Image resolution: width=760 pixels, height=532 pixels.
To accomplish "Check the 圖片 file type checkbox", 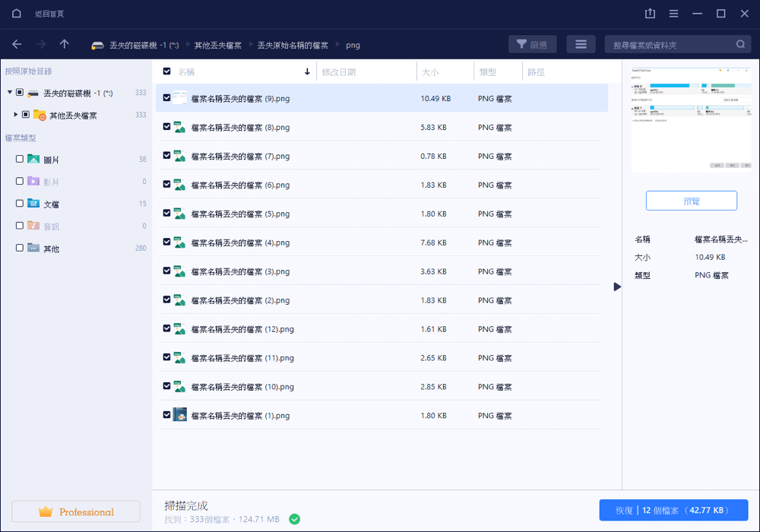I will point(20,159).
